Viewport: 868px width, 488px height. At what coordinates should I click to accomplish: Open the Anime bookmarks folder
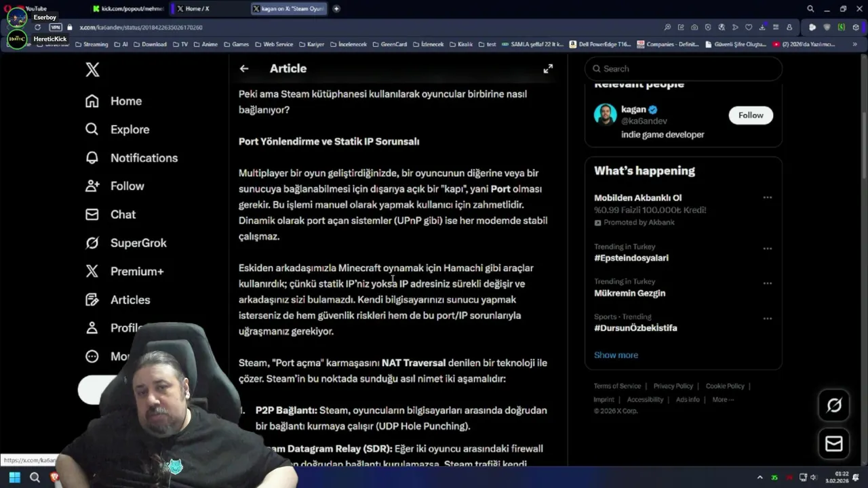tap(205, 44)
